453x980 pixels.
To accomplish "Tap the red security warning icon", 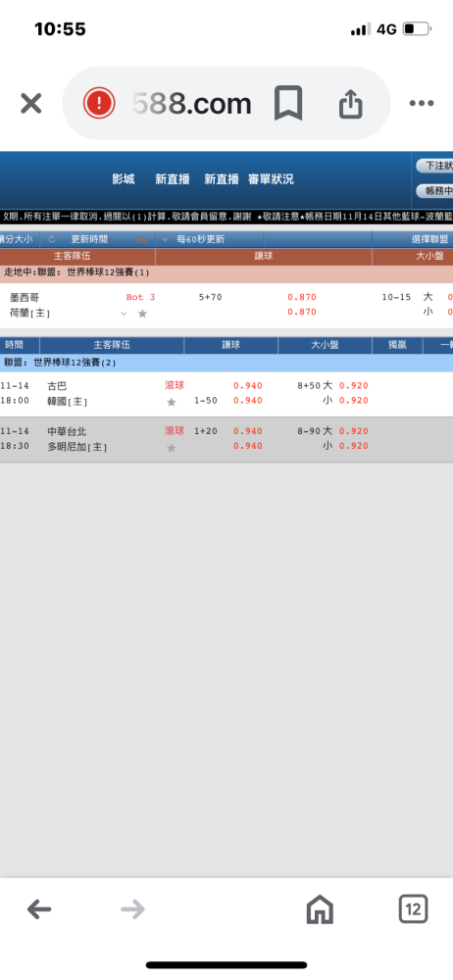I will coord(99,103).
